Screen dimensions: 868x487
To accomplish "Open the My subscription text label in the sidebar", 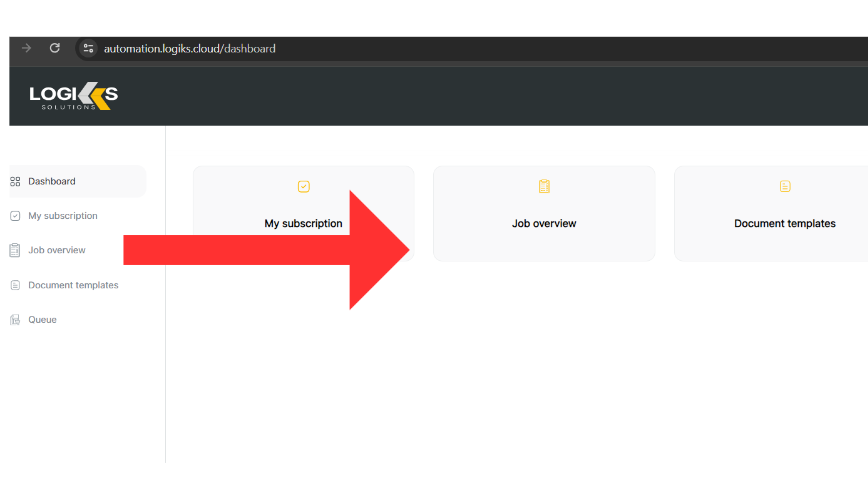I will click(x=63, y=216).
